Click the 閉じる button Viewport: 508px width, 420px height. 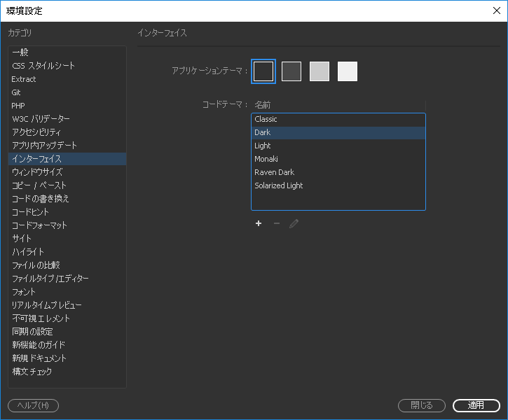point(422,405)
